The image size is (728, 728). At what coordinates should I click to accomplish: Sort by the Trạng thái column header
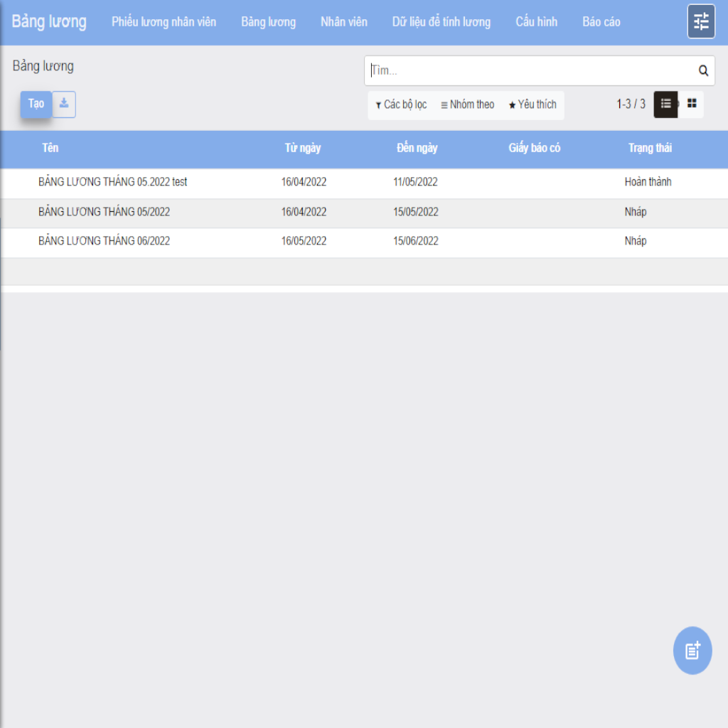point(649,148)
